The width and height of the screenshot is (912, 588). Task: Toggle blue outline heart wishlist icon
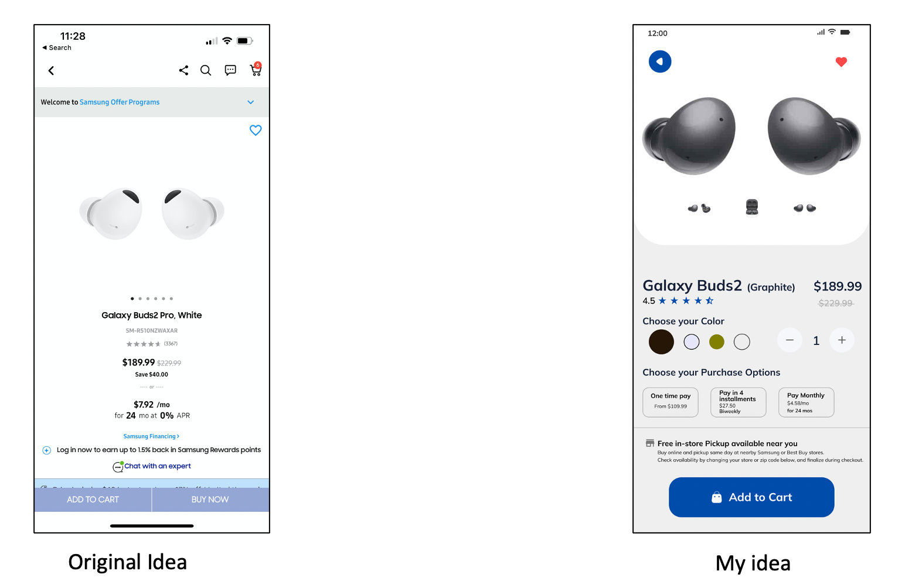tap(256, 130)
